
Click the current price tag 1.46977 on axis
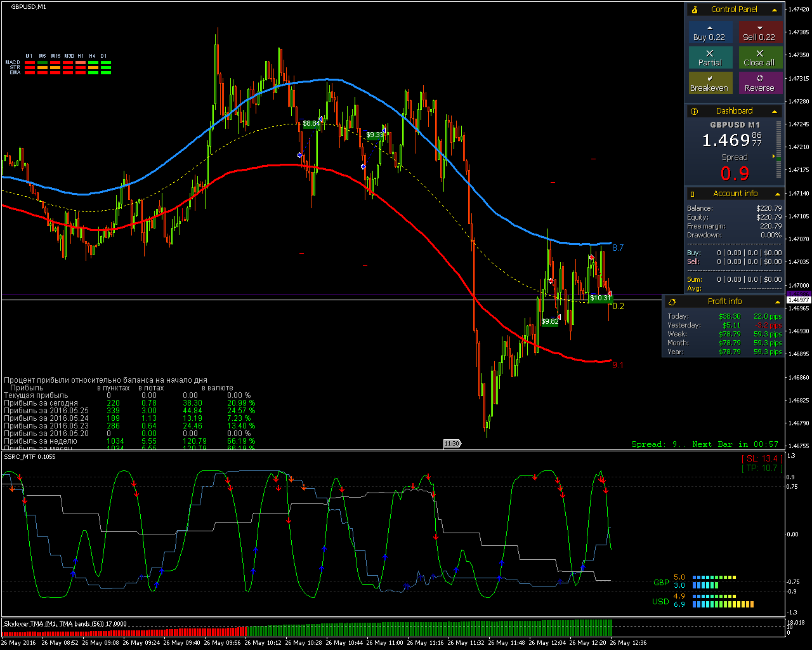[x=798, y=300]
